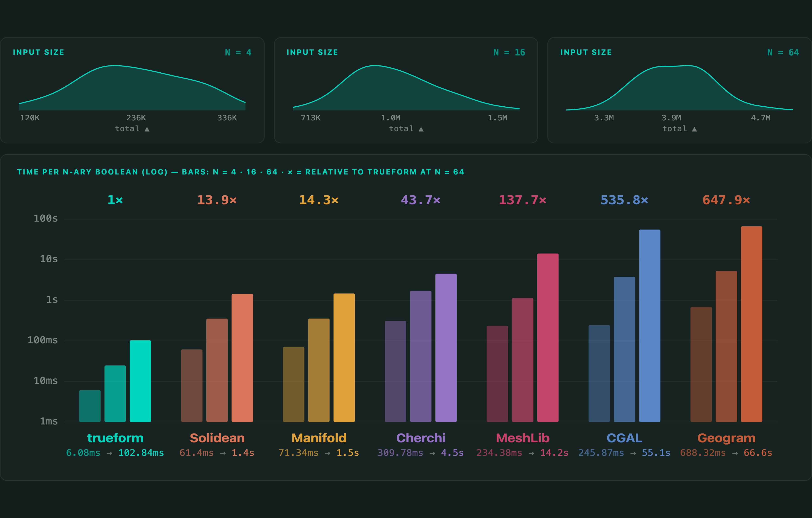
Task: Click the MeshLib library name
Action: pyautogui.click(x=523, y=438)
